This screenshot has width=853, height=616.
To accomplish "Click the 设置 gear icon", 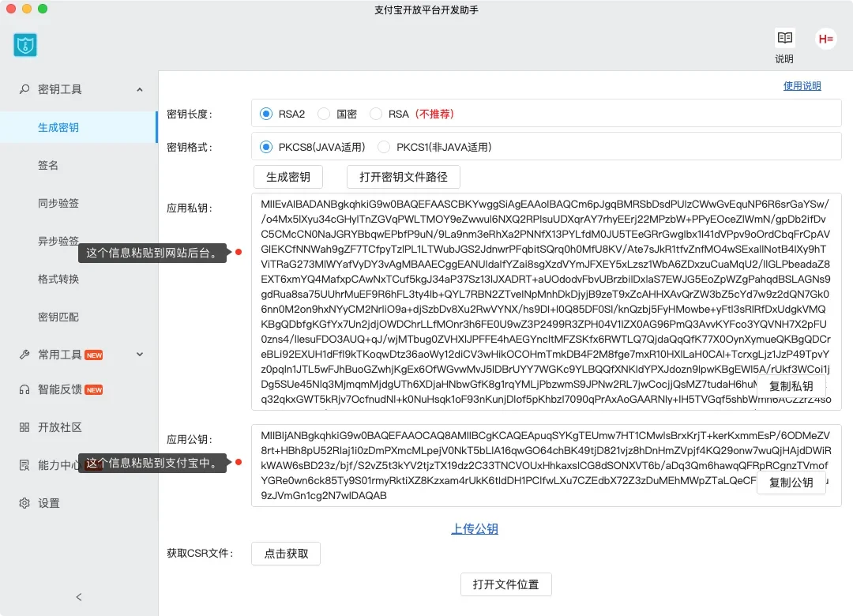I will coord(24,503).
